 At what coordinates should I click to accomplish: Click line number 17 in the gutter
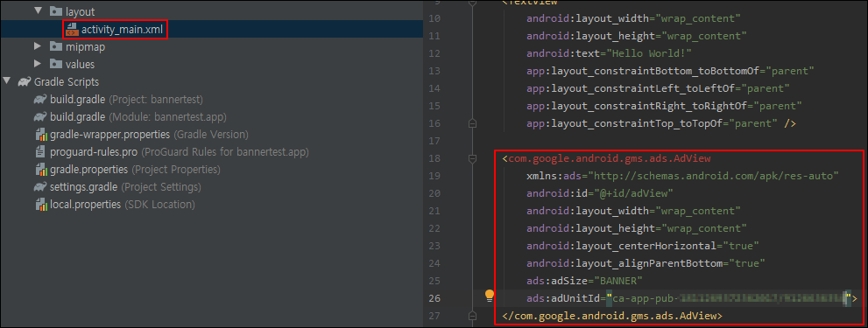click(434, 141)
